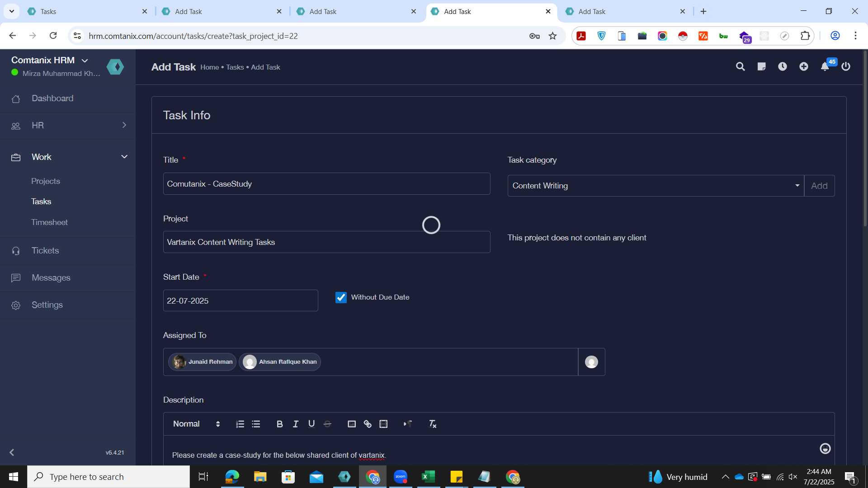
Task: Click the Windows taskbar search box
Action: pyautogui.click(x=108, y=477)
